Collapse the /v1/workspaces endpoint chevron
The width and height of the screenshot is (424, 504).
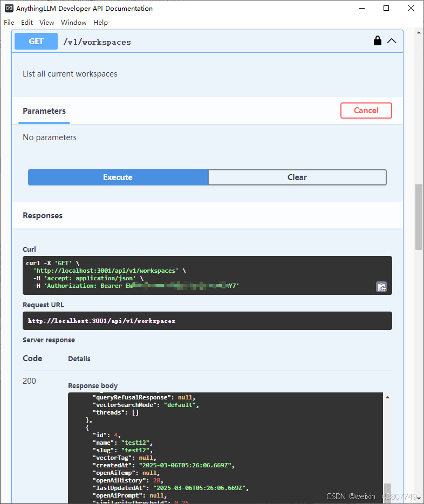(x=392, y=41)
